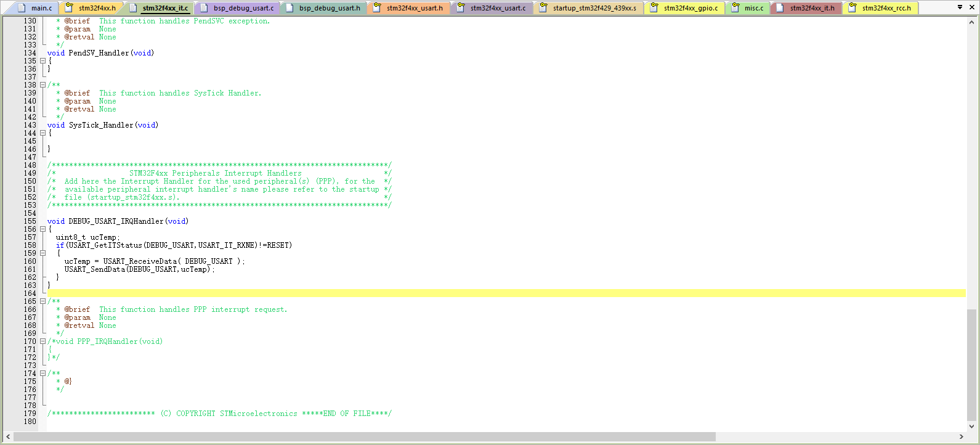This screenshot has width=980, height=445.
Task: Switch to bsp_debug_usart.c tab
Action: (x=237, y=8)
